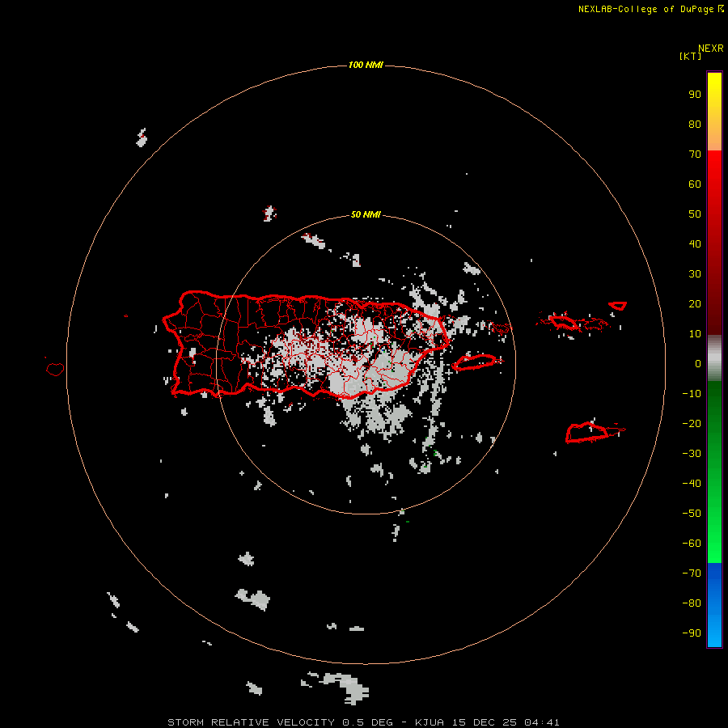Click the 70 value on the velocity scale
Screen dimensions: 728x728
pos(695,154)
